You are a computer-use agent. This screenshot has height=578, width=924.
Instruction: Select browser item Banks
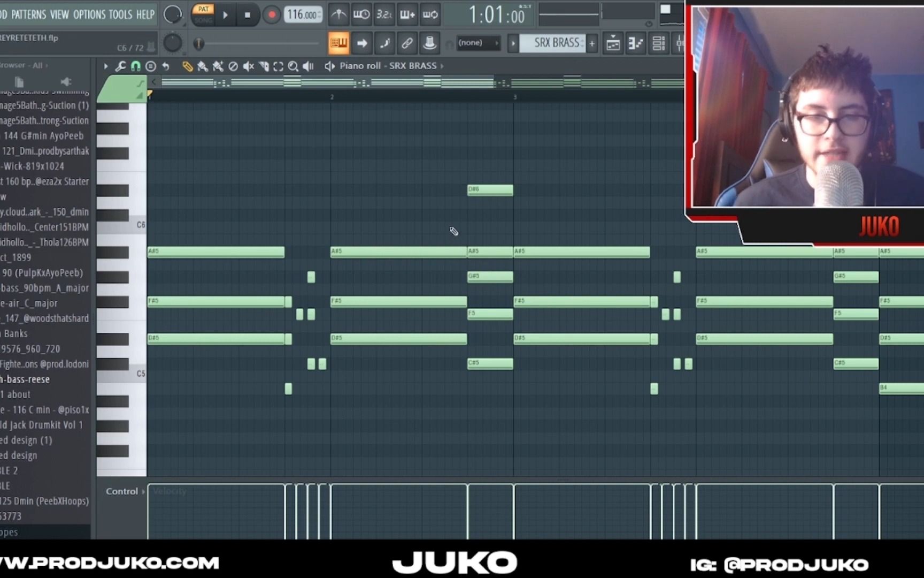coord(15,333)
